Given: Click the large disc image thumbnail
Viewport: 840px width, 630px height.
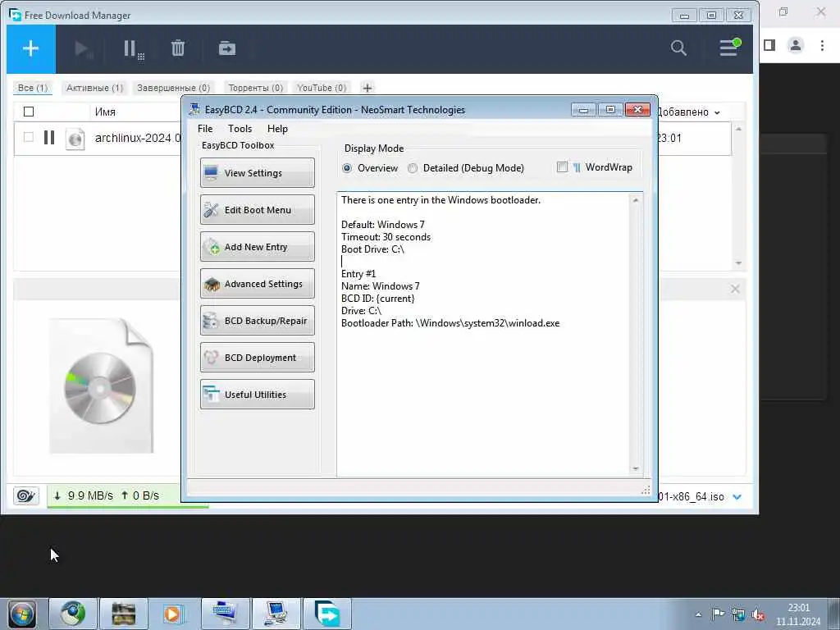Looking at the screenshot, I should tap(101, 386).
